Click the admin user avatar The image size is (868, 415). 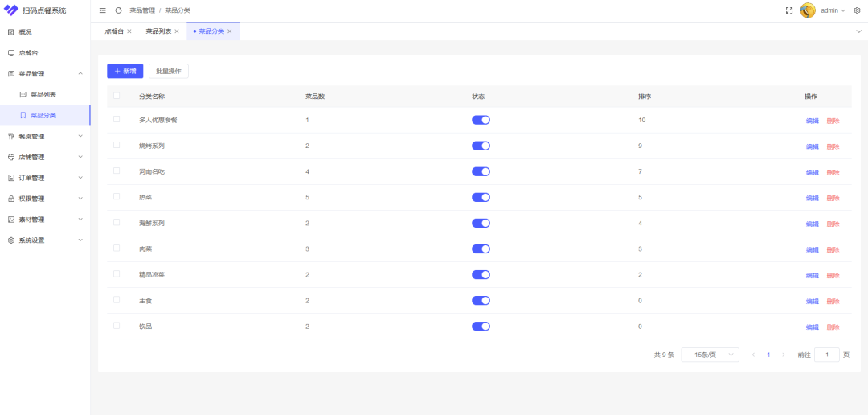(808, 10)
